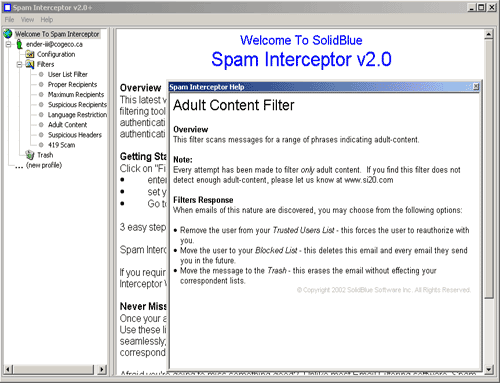Open the Proper Recipients filter

click(x=72, y=84)
